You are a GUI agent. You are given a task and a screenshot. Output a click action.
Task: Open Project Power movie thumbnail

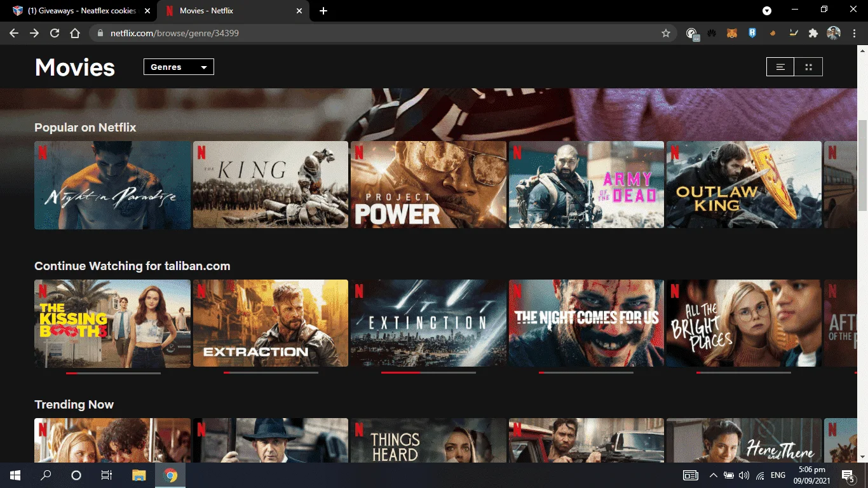[428, 185]
